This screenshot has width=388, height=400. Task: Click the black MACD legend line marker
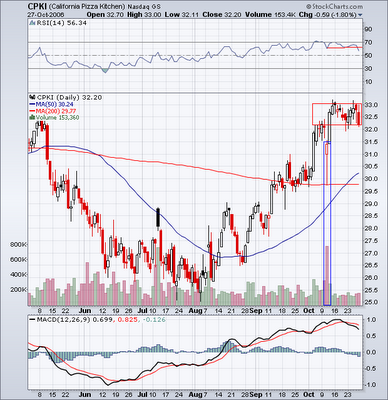32,320
